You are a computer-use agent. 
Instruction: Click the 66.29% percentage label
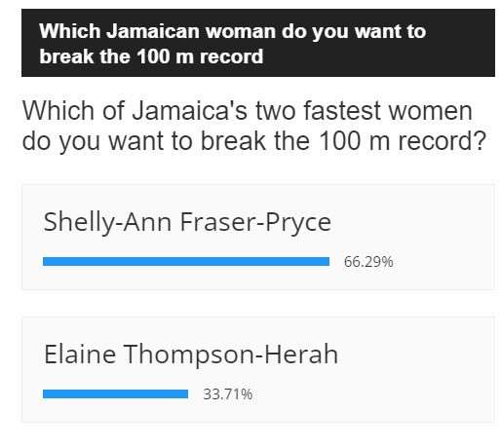[x=368, y=262]
